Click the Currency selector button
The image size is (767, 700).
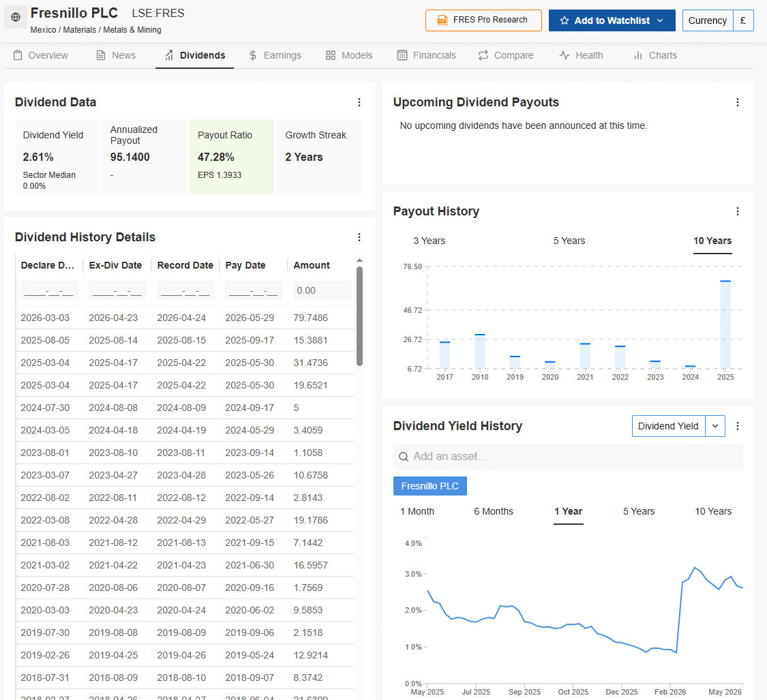click(707, 20)
